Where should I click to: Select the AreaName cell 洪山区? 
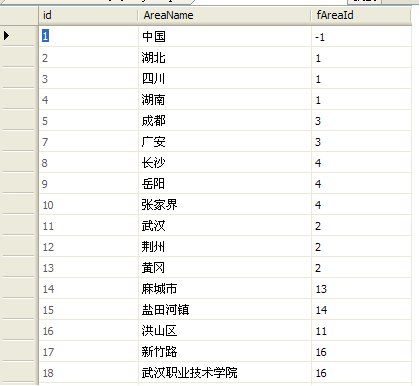coord(225,331)
